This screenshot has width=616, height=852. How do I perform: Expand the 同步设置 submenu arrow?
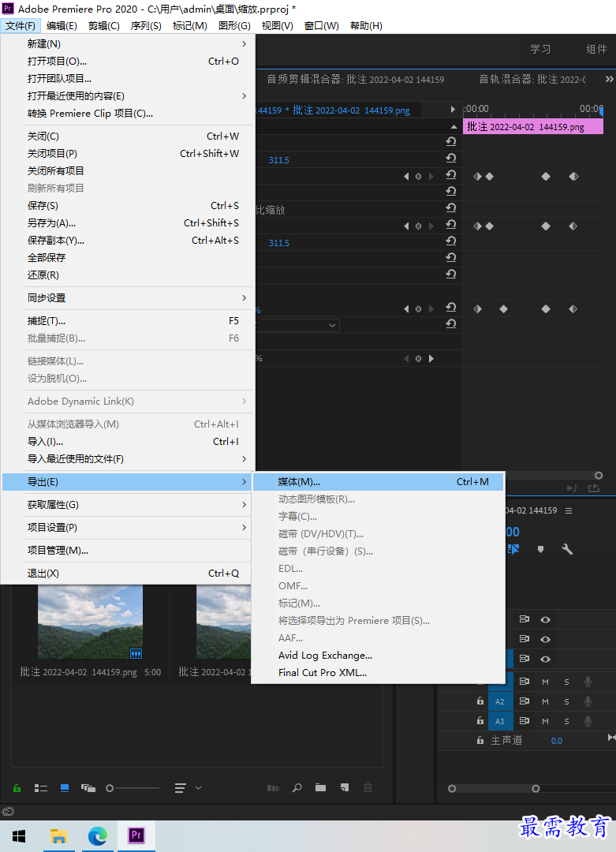244,297
